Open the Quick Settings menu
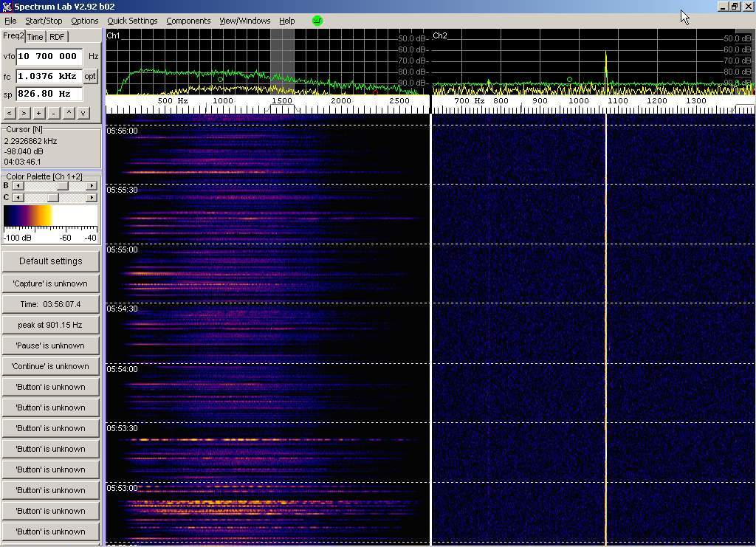756x547 pixels. point(132,21)
